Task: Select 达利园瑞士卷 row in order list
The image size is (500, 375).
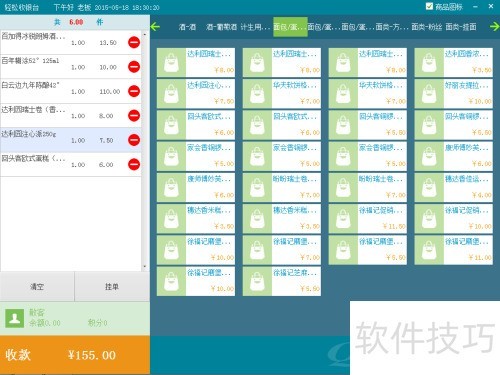Action: (70, 115)
